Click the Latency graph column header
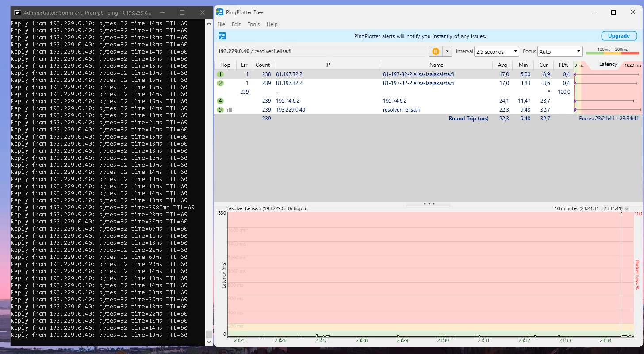The width and height of the screenshot is (644, 354). (x=608, y=65)
